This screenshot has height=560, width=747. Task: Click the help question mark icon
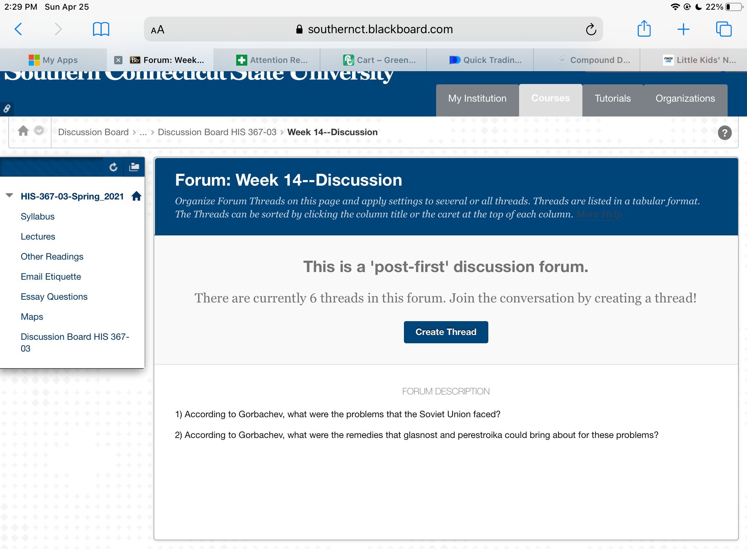point(725,133)
